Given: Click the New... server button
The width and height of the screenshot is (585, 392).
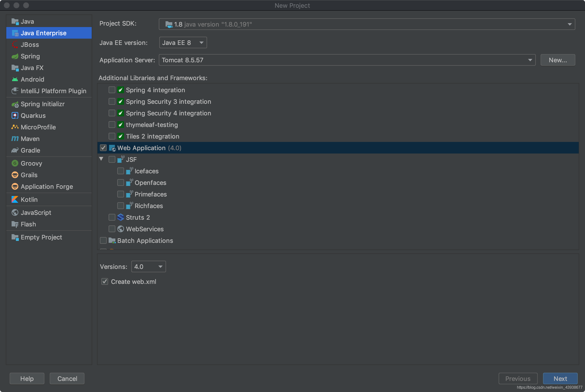Looking at the screenshot, I should (558, 60).
